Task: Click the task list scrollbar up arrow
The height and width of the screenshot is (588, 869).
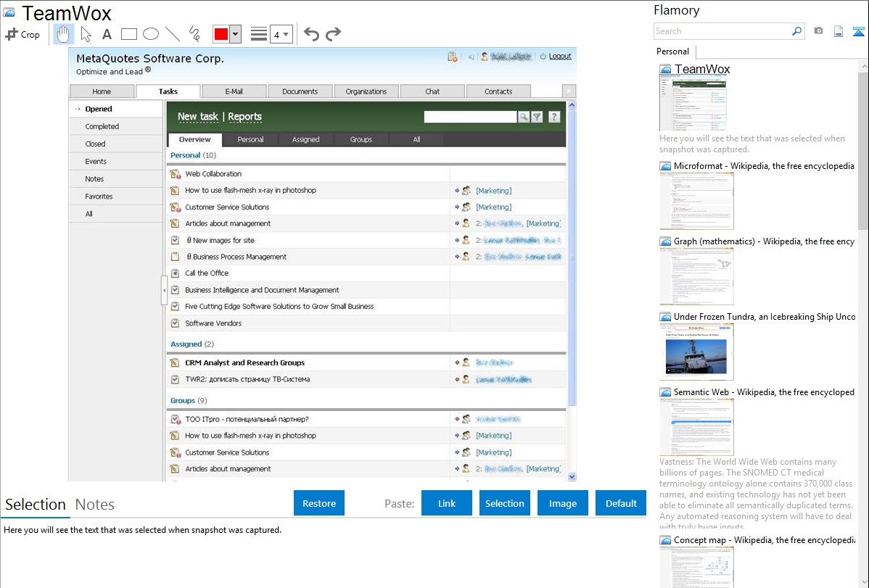Action: pos(572,105)
